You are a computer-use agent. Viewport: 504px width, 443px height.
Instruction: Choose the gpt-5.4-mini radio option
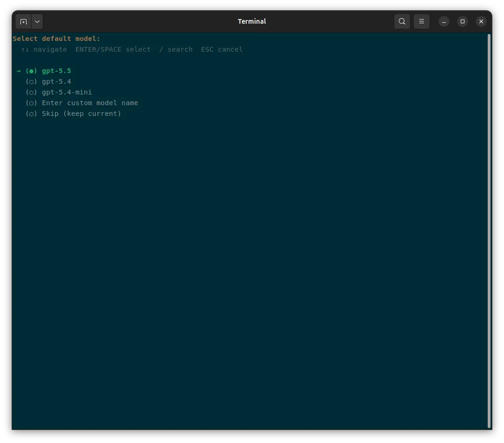31,92
